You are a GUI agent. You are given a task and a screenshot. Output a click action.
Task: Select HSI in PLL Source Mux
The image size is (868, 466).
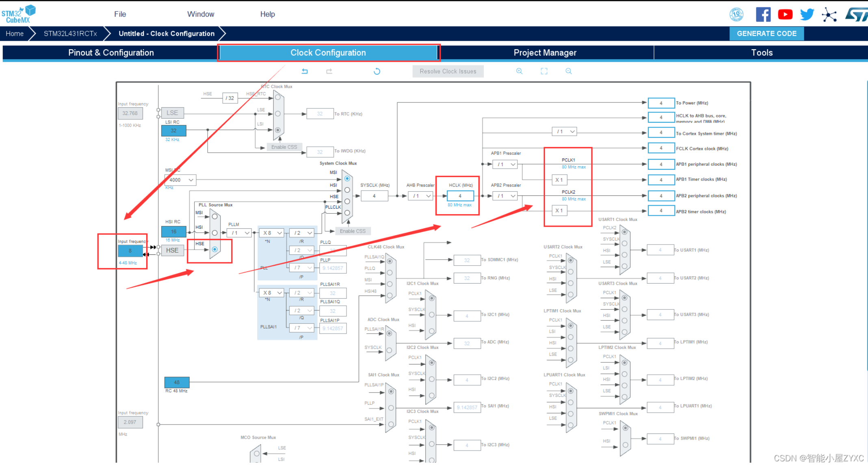click(214, 233)
